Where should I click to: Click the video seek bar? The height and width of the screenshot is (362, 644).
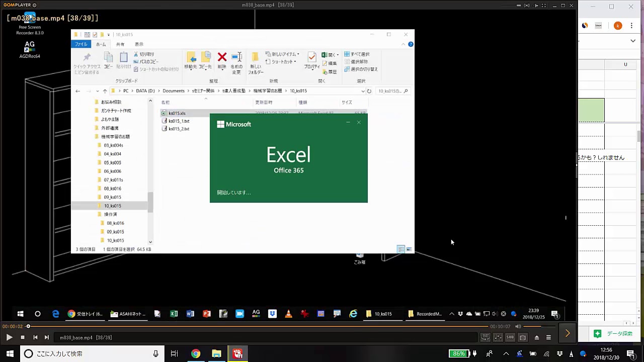[x=252, y=326]
